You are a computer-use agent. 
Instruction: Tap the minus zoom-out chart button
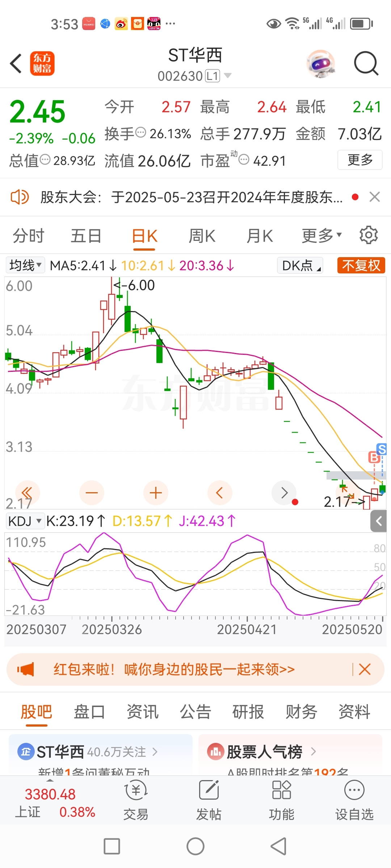click(92, 493)
